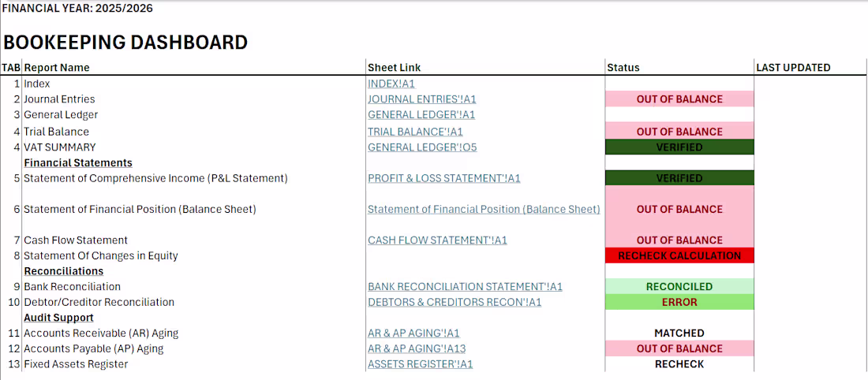Image resolution: width=868 pixels, height=380 pixels.
Task: Open the ASSETS REGISTER'!A1 link
Action: point(420,364)
